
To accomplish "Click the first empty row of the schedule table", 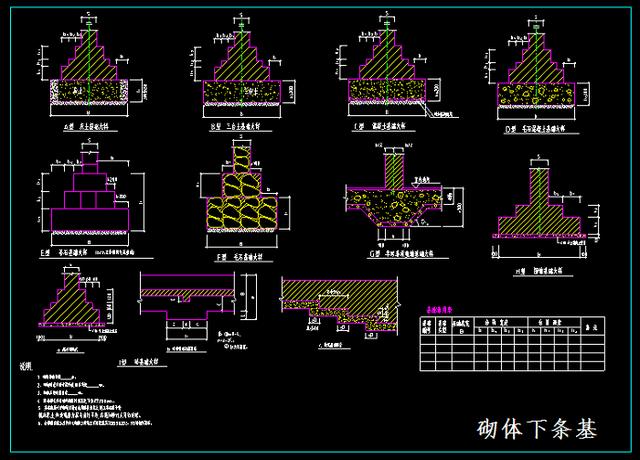I will (x=512, y=340).
